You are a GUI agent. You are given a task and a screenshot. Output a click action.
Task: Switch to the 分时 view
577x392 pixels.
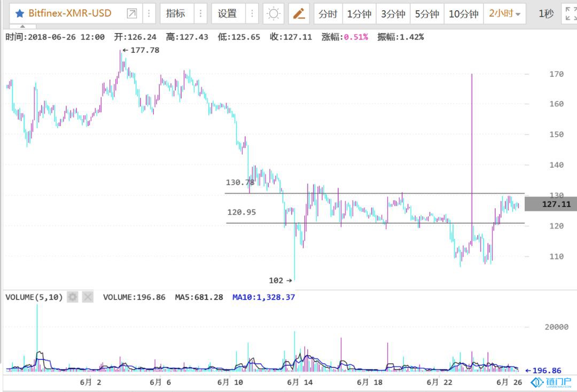point(328,13)
